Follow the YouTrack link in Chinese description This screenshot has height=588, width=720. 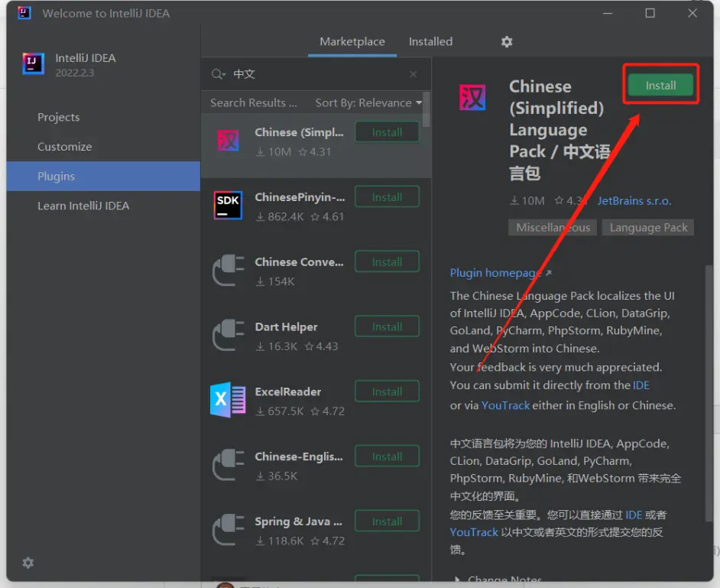pos(474,532)
